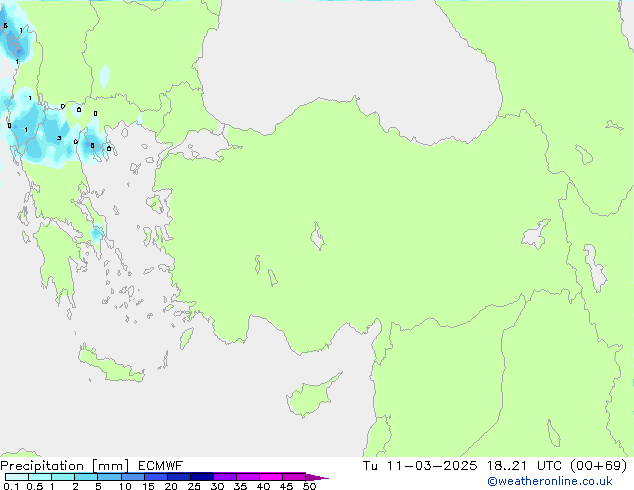
Task: Click the date 'Tu 11-03-2025'
Action: 420,466
